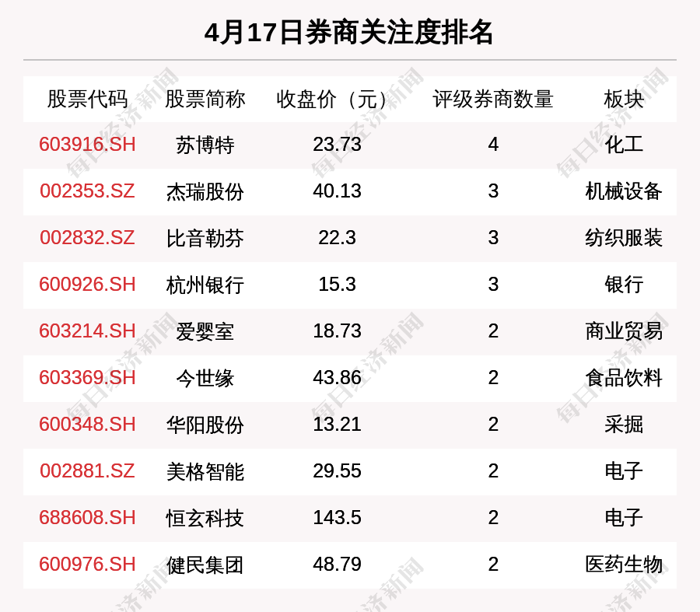Click the 股票简称 column header
This screenshot has height=612, width=700.
pos(205,99)
